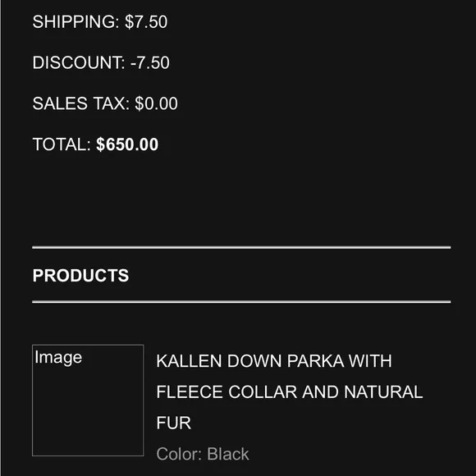
Task: Select the "Color:" attribute label
Action: (x=179, y=454)
